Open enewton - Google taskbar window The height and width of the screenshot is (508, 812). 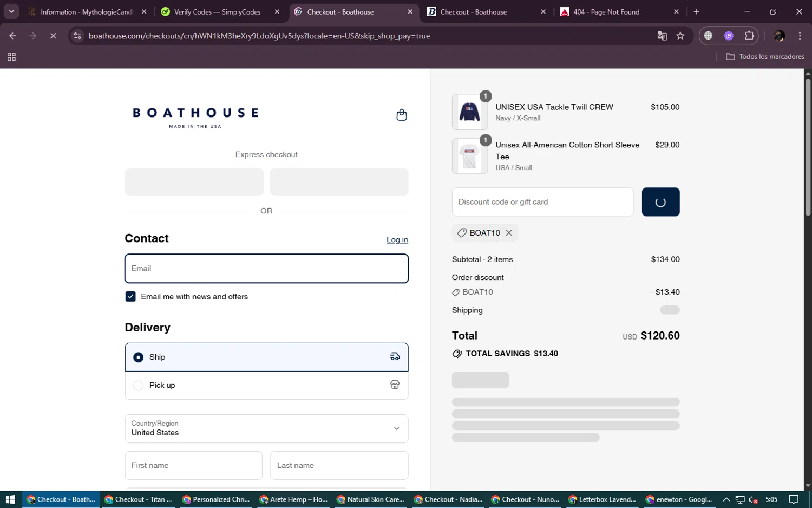coord(680,499)
